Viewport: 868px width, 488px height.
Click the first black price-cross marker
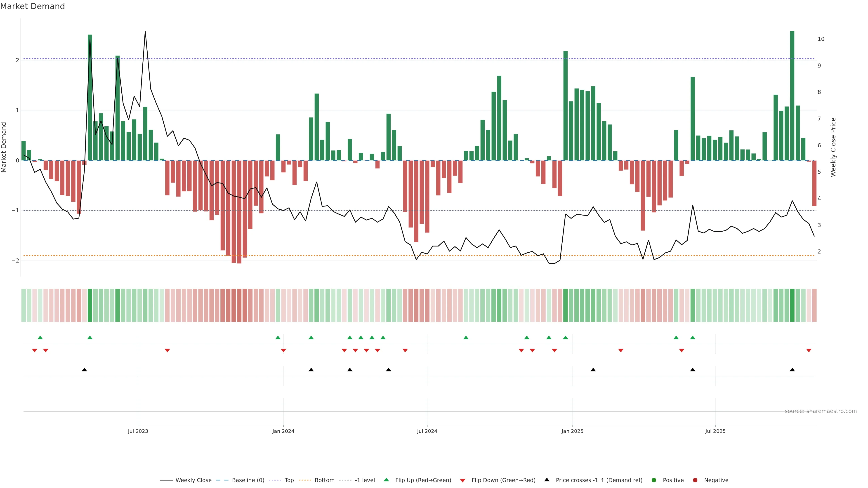[84, 369]
